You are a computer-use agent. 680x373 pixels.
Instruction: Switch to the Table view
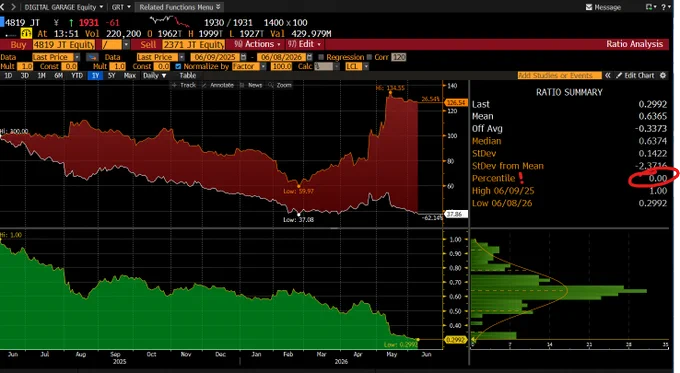188,75
